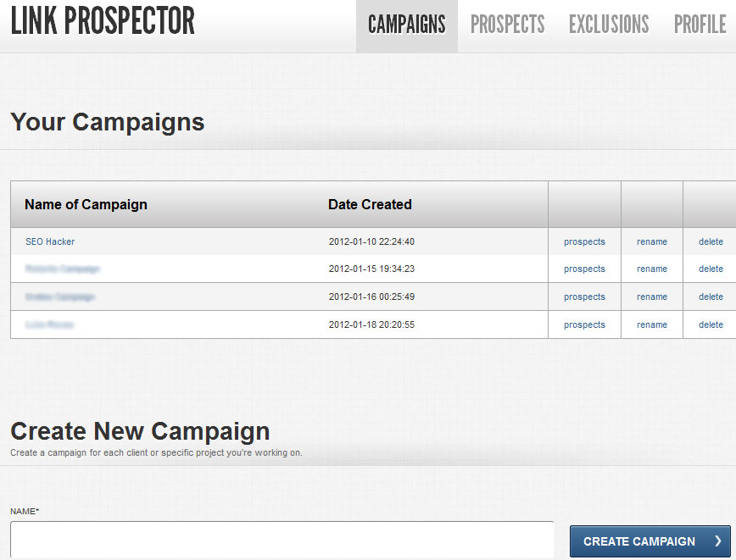Image resolution: width=736 pixels, height=560 pixels.
Task: Delete the SEO Hacker campaign
Action: (x=711, y=241)
